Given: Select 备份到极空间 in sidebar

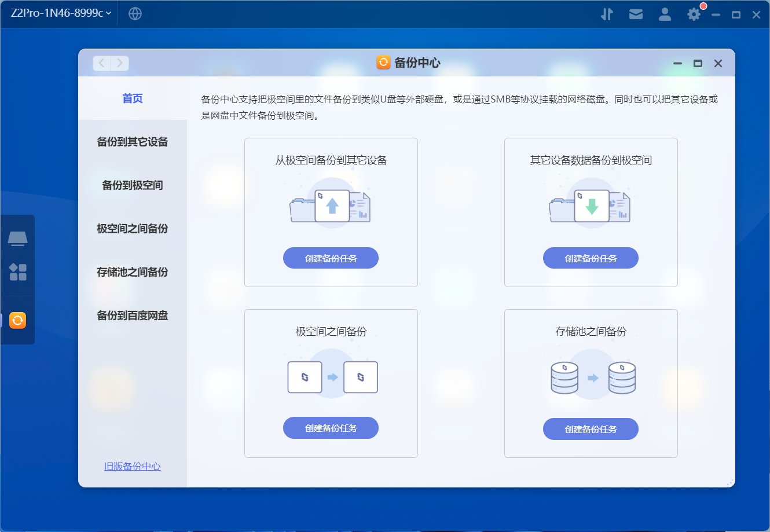Looking at the screenshot, I should point(132,185).
